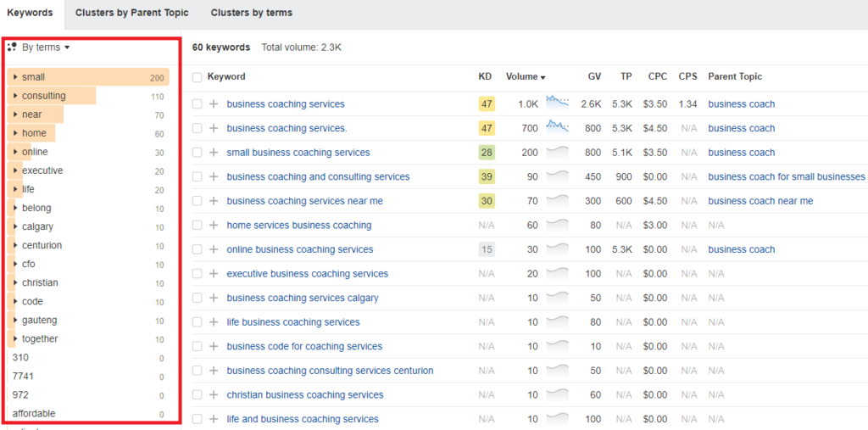This screenshot has width=868, height=430.
Task: Click plus for 'business coaching services calgary'
Action: pyautogui.click(x=214, y=299)
